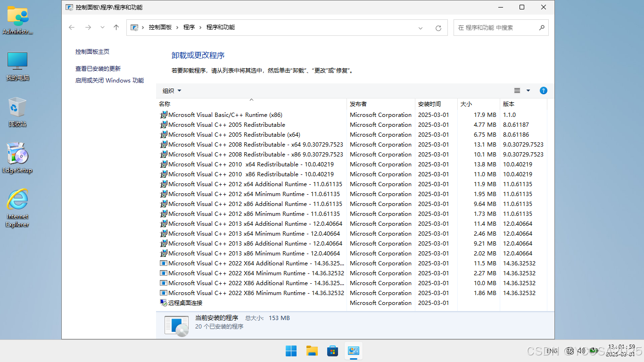Select Visual C++ 2008 Redistributable x64 row
644x362 pixels.
(351, 144)
